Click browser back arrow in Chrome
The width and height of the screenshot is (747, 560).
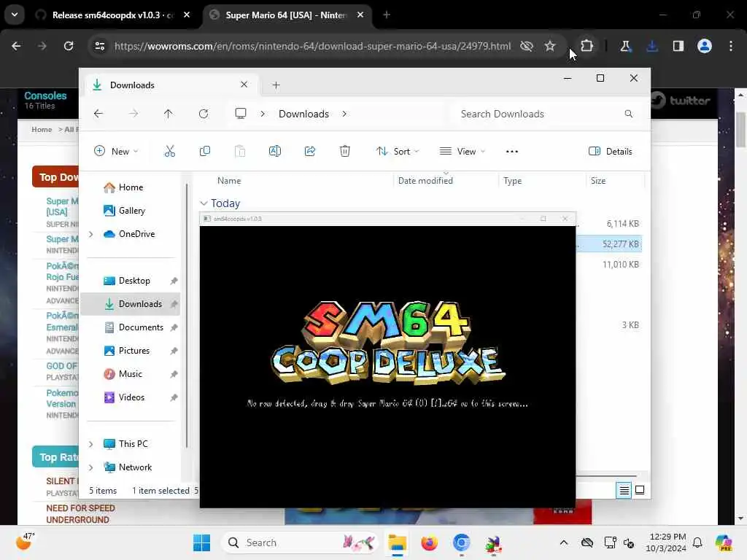pos(16,46)
